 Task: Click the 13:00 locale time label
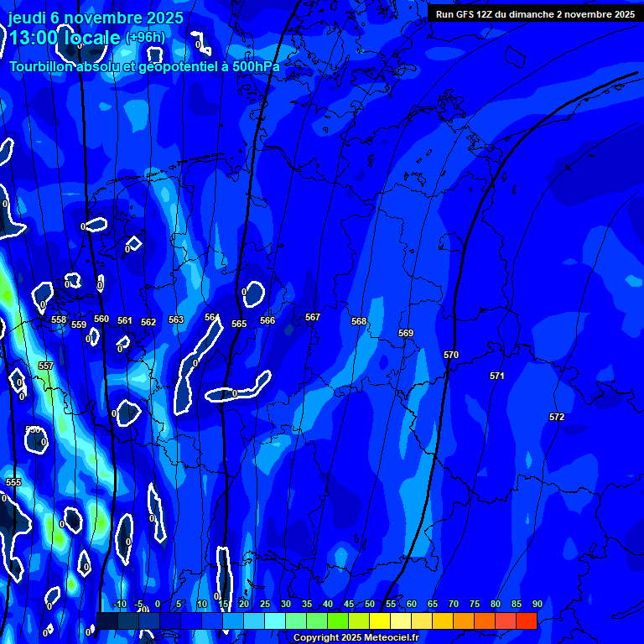click(65, 38)
